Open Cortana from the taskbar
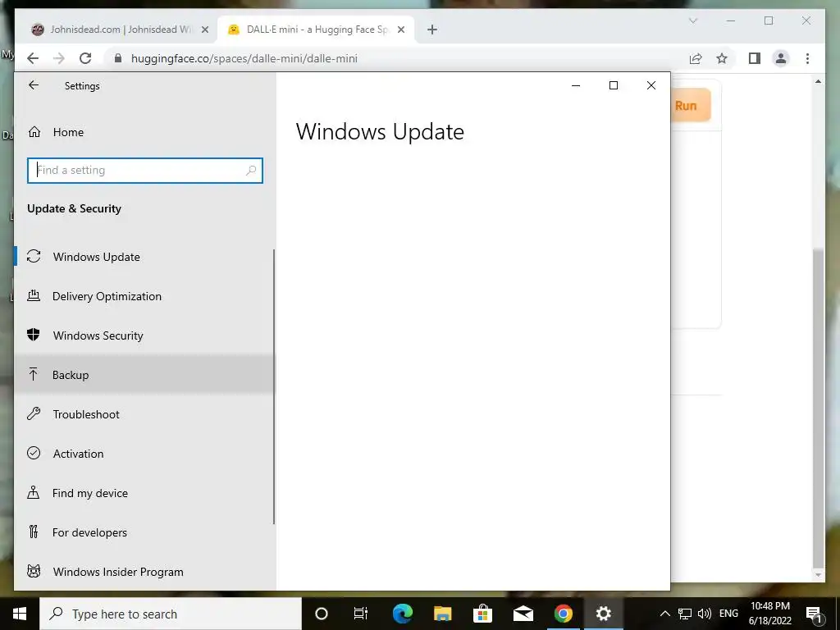840x630 pixels. [x=322, y=614]
